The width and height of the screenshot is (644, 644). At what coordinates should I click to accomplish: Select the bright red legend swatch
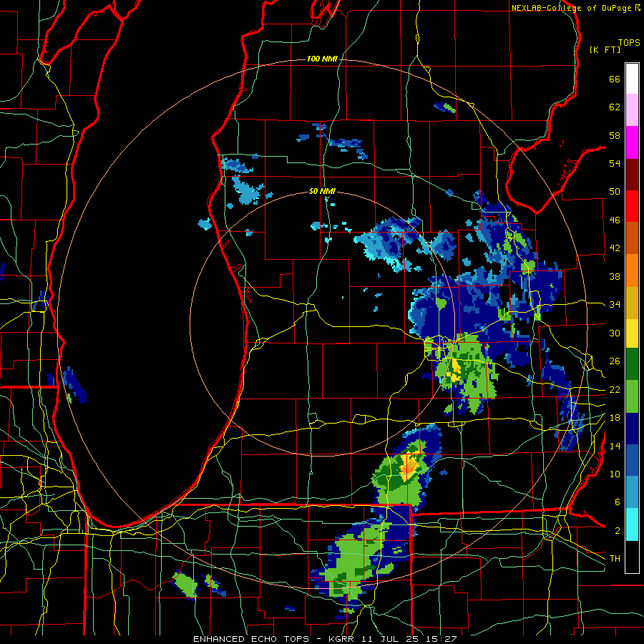632,206
